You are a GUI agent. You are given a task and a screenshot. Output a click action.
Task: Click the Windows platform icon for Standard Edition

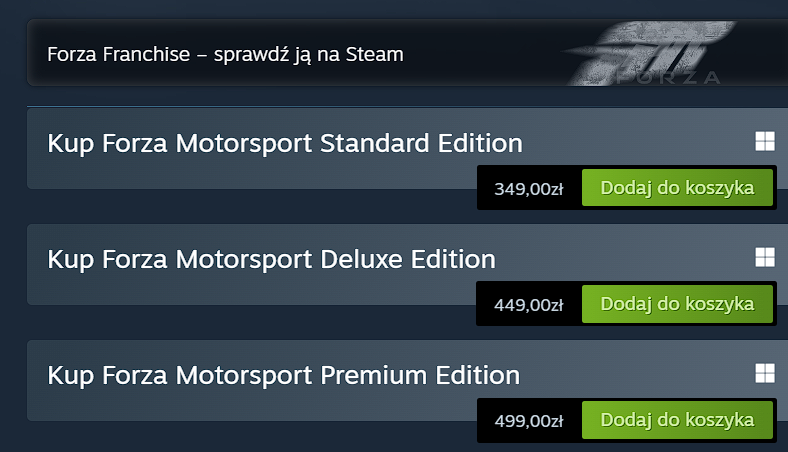(x=764, y=142)
